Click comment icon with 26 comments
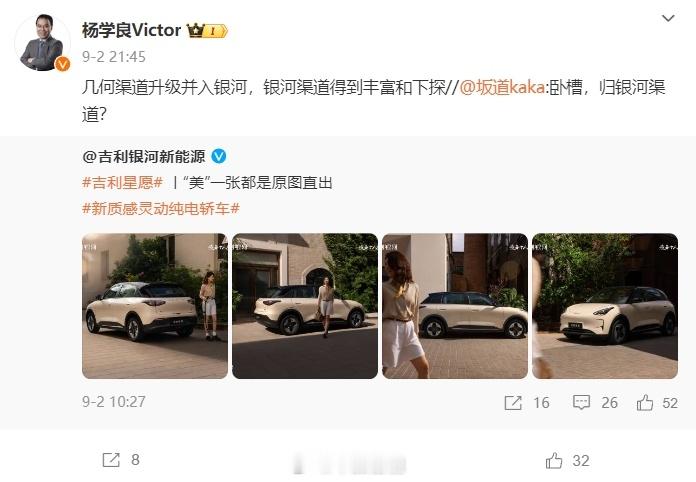 [581, 403]
